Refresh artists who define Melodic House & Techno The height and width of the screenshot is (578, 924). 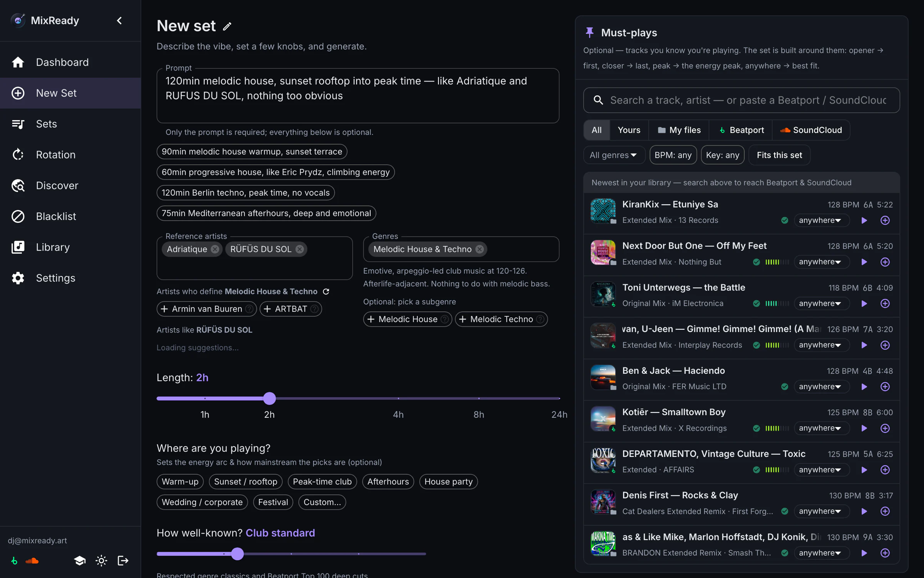click(326, 292)
